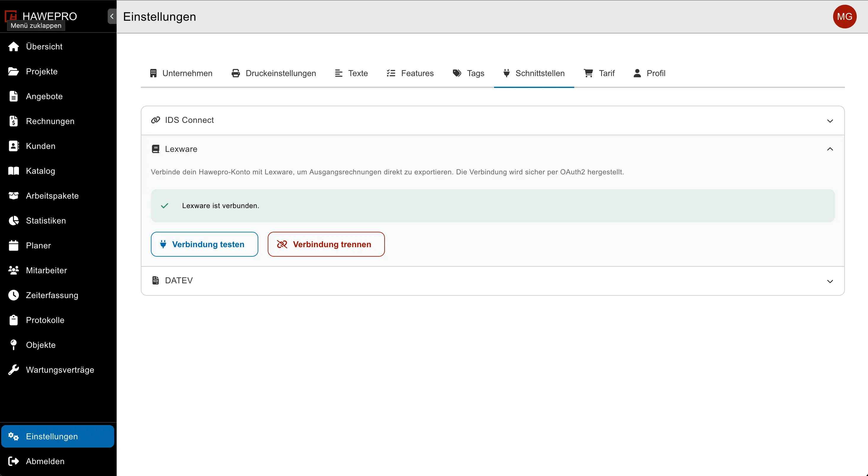Click the pie chart icon for Statistiken

(14, 221)
